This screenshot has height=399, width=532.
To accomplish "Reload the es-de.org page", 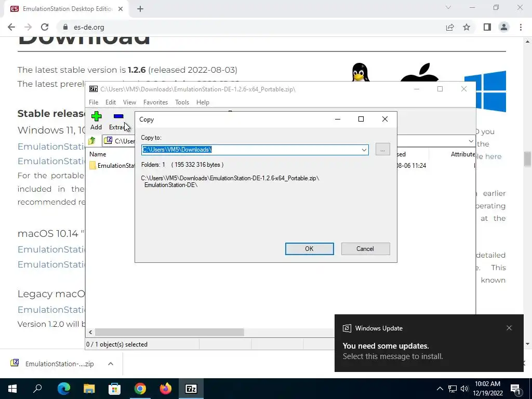I will (45, 27).
